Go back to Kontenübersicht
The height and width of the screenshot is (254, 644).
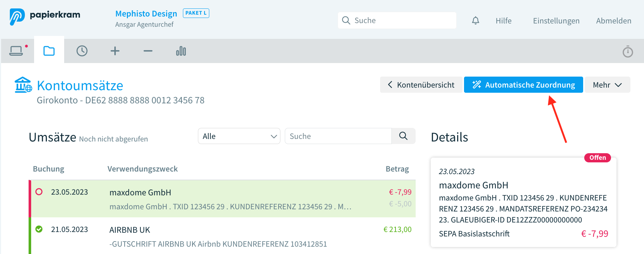tap(421, 85)
